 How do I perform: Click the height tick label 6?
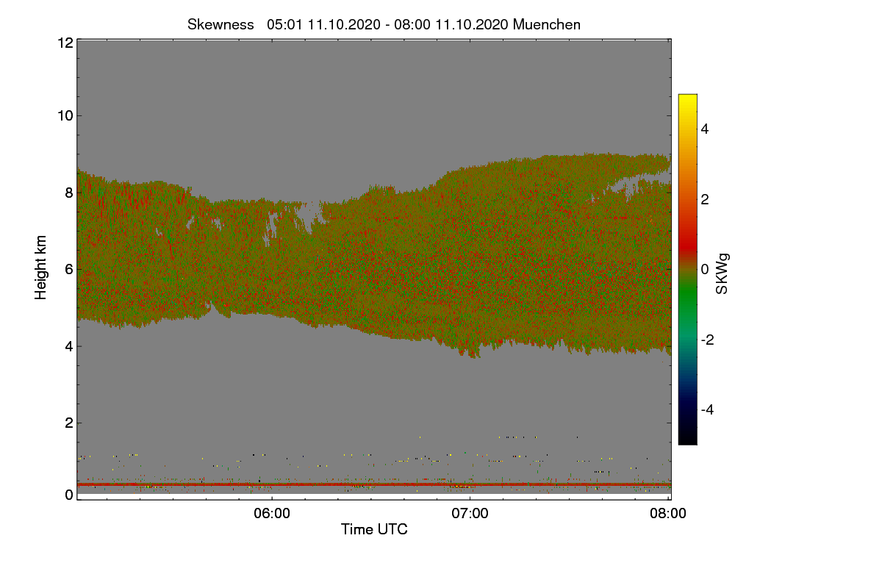coord(69,270)
